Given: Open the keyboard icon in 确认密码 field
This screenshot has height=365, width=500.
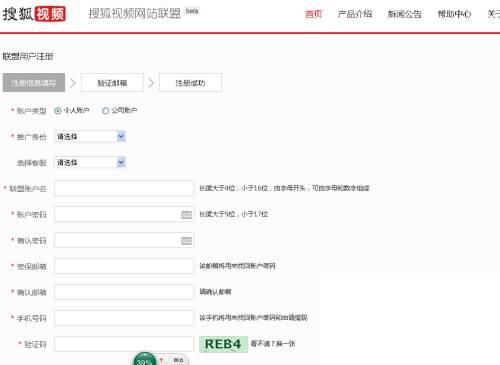Looking at the screenshot, I should tap(186, 241).
